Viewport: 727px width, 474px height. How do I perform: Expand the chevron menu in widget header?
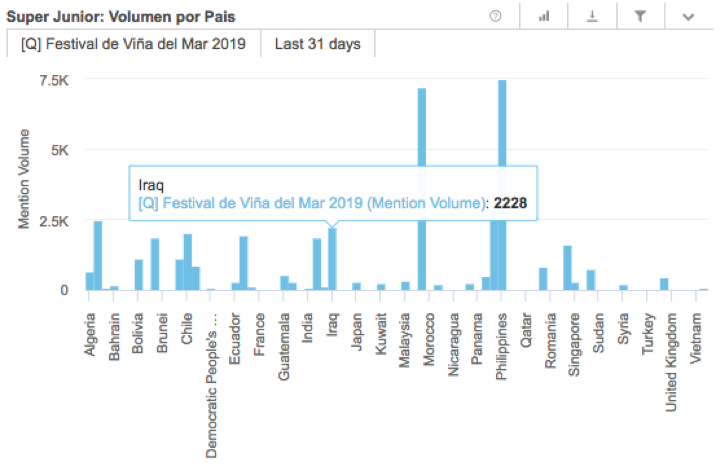(x=688, y=16)
